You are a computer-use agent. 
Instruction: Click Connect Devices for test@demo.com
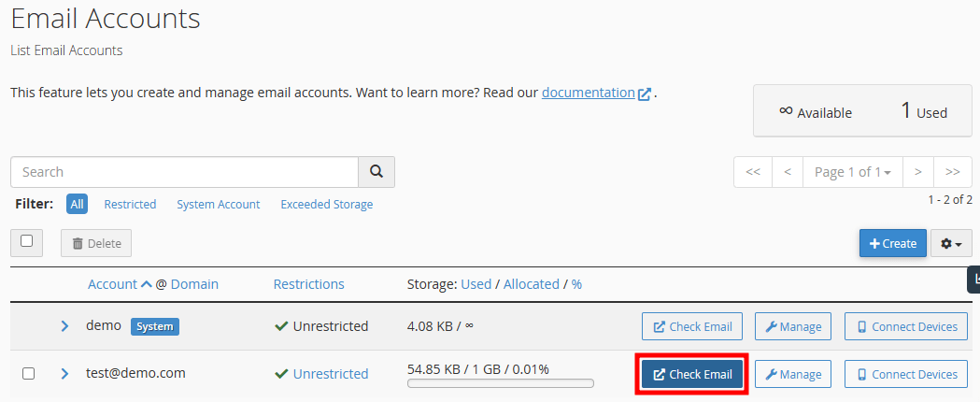click(905, 374)
